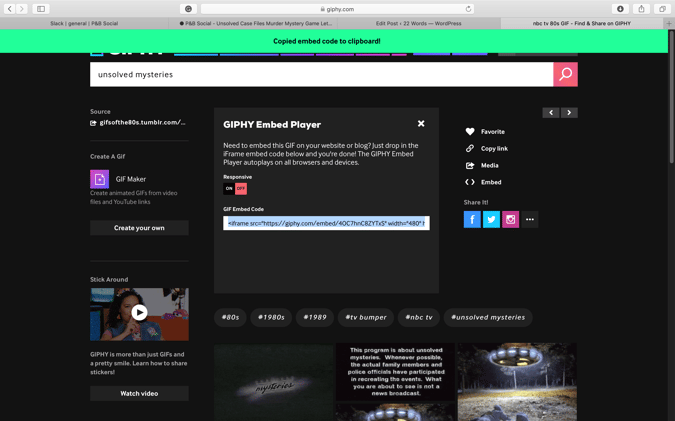Switch Responsive toggle to OFF

click(x=241, y=189)
